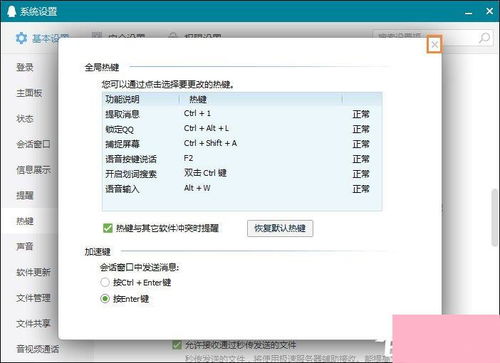Open 声音 settings in the sidebar

tap(25, 246)
